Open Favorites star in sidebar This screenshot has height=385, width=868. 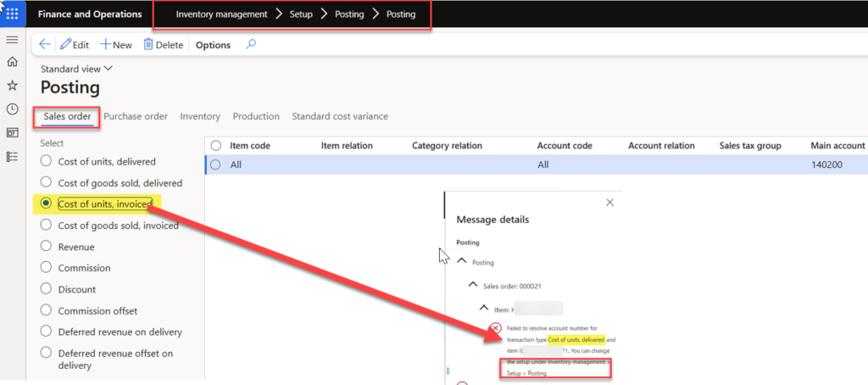[12, 86]
